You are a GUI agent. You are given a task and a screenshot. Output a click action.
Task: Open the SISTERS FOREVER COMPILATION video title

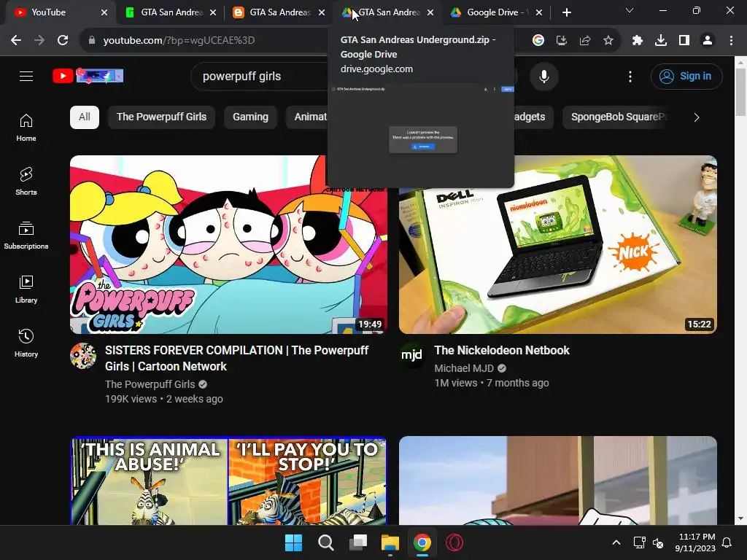click(237, 358)
